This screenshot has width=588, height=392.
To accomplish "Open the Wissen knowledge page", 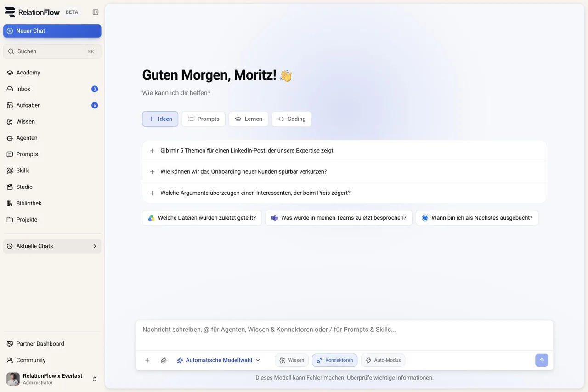I will [x=52, y=122].
